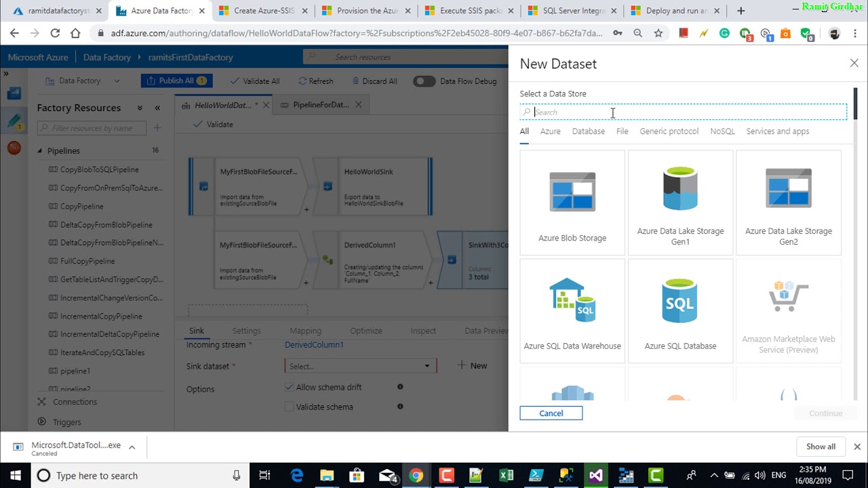Click Publish All button
The height and width of the screenshot is (488, 868).
click(x=176, y=81)
